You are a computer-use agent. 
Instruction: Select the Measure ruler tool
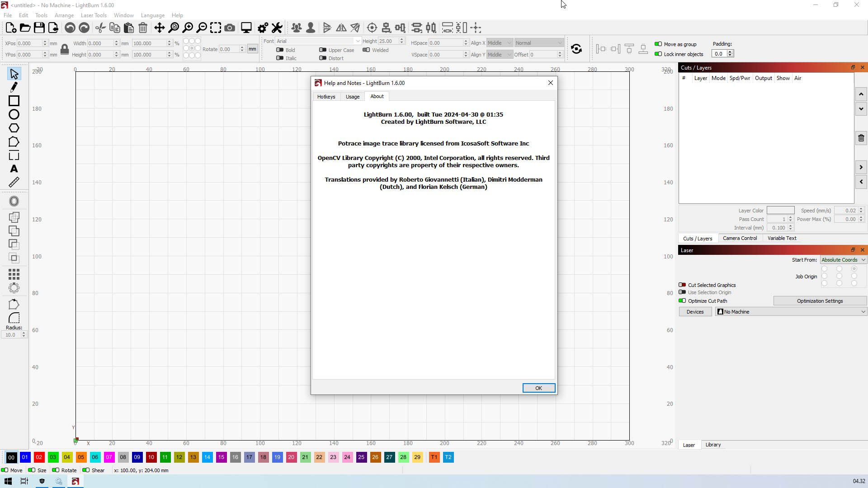[14, 182]
